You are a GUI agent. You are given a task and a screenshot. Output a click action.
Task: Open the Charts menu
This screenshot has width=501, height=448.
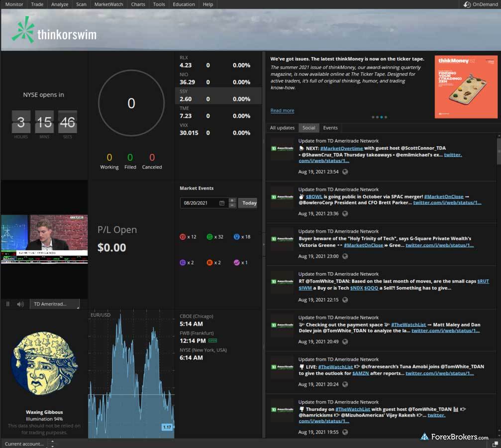pyautogui.click(x=138, y=4)
